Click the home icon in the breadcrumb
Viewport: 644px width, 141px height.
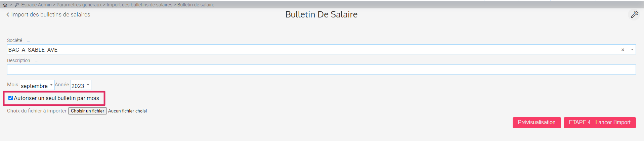[5, 5]
